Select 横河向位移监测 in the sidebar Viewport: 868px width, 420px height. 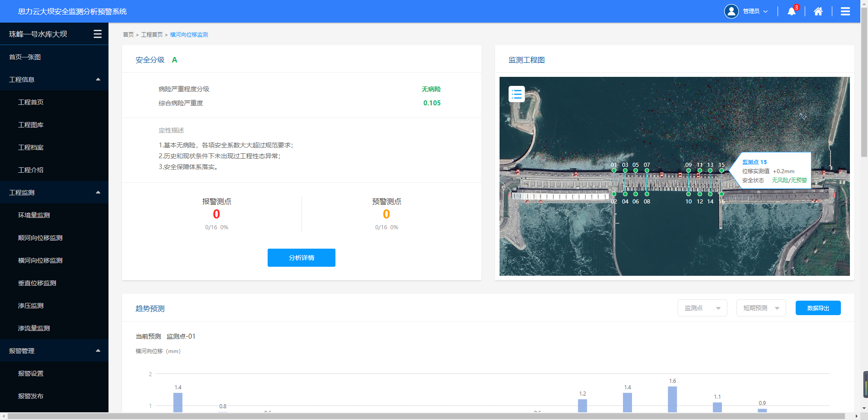[54, 260]
